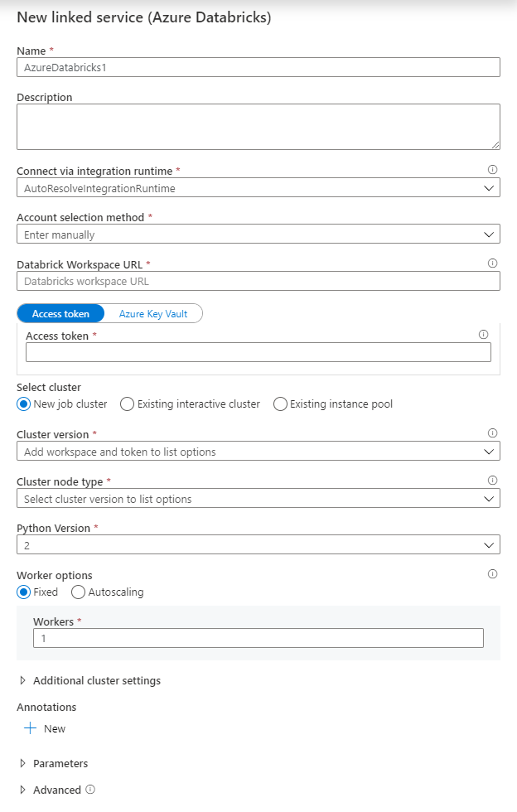Click the plus icon to add annotation

coord(31,728)
